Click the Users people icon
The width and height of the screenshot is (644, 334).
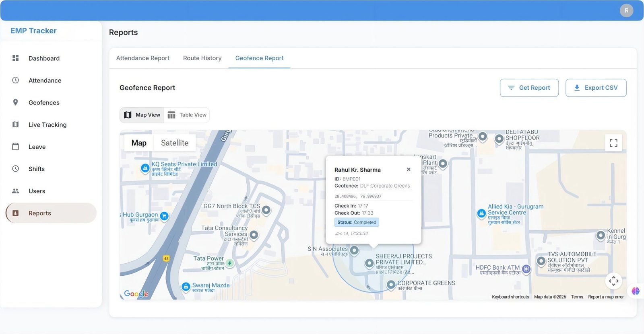click(16, 191)
